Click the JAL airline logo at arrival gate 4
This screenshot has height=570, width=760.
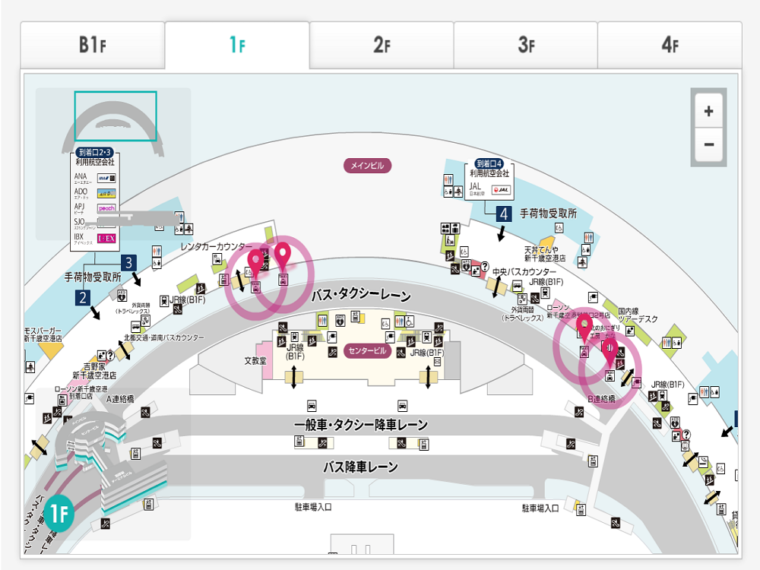tap(503, 187)
